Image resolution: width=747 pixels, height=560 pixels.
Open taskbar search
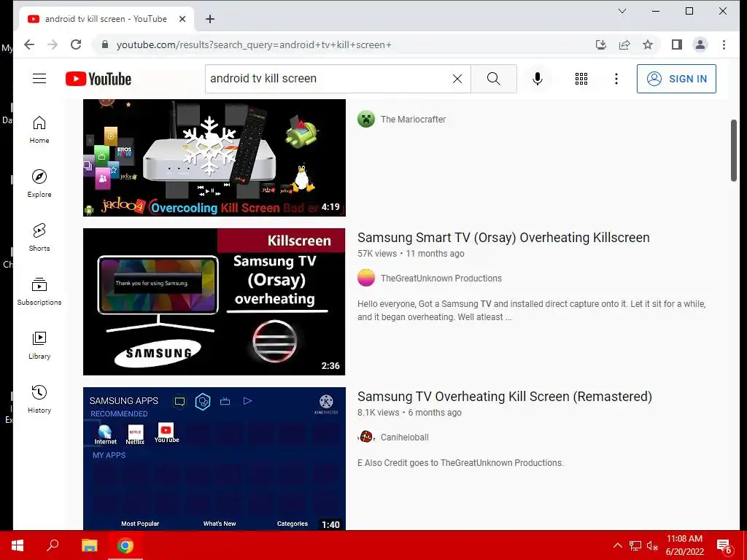tap(53, 545)
